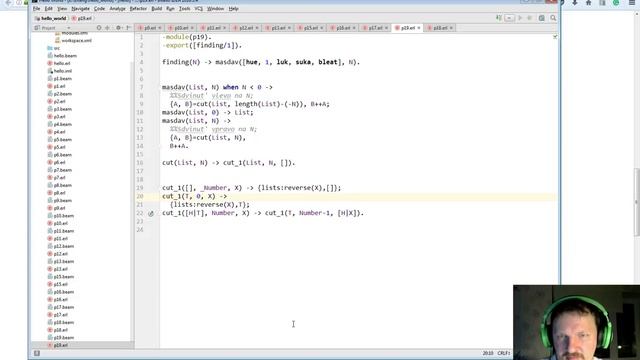The height and width of the screenshot is (360, 640).
Task: Open the Code menu
Action: (99, 9)
